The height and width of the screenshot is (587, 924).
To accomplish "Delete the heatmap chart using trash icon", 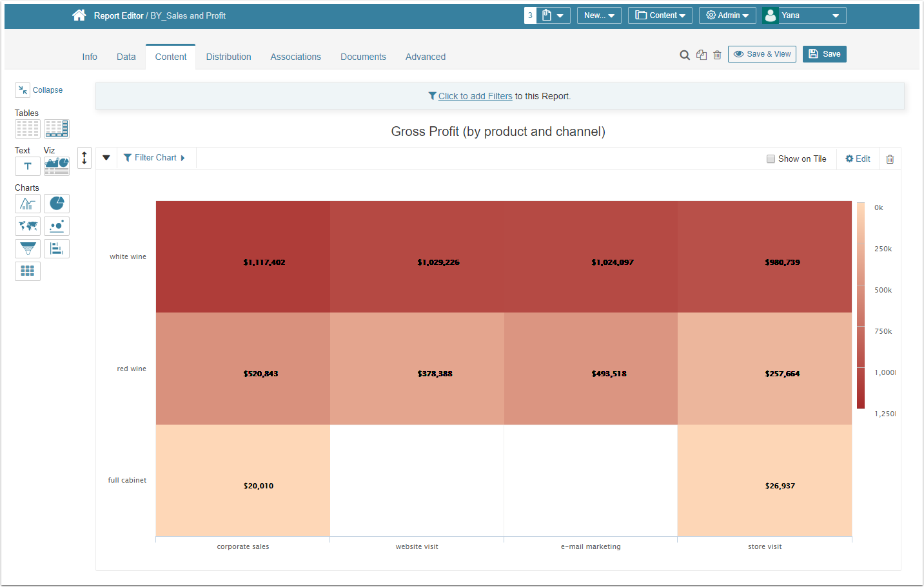I will tap(890, 159).
